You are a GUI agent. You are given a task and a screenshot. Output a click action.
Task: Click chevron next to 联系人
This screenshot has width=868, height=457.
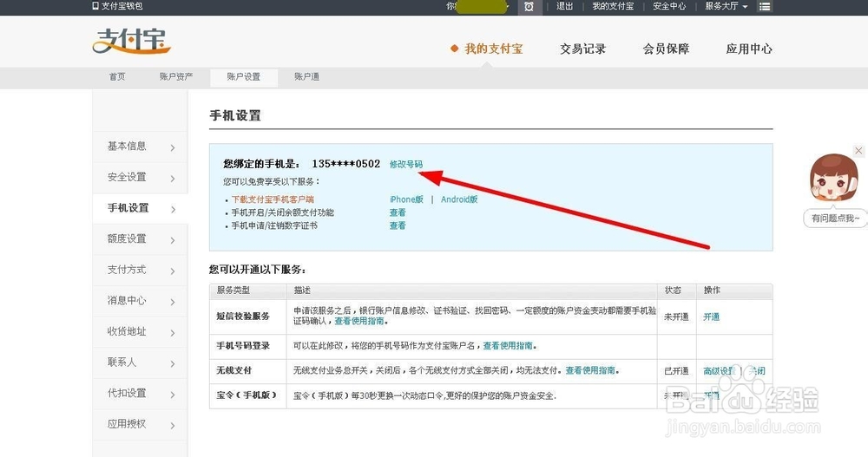click(x=173, y=364)
